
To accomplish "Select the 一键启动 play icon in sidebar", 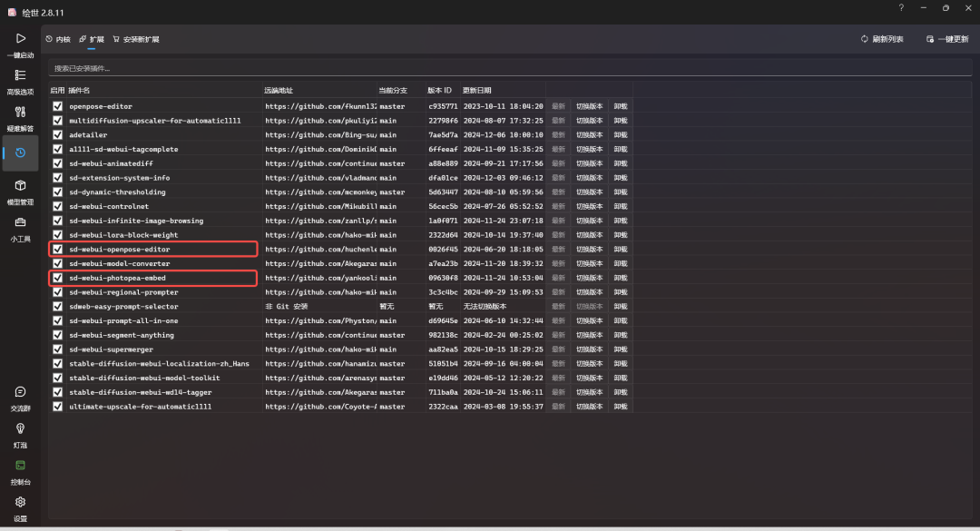I will pyautogui.click(x=20, y=38).
